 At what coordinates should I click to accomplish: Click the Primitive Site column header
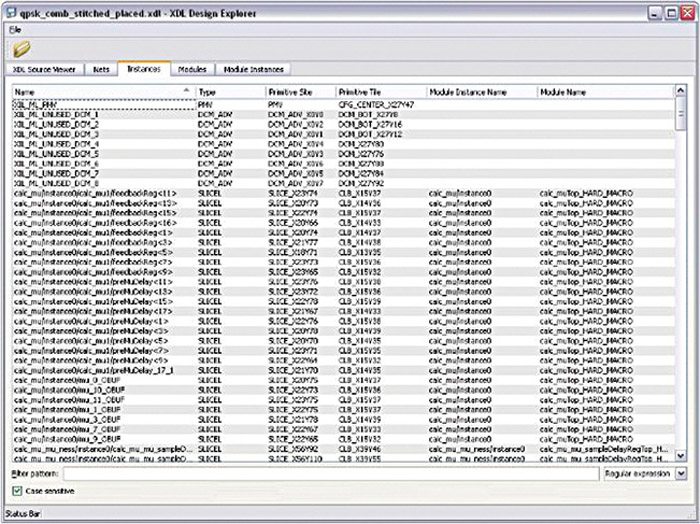(300, 91)
